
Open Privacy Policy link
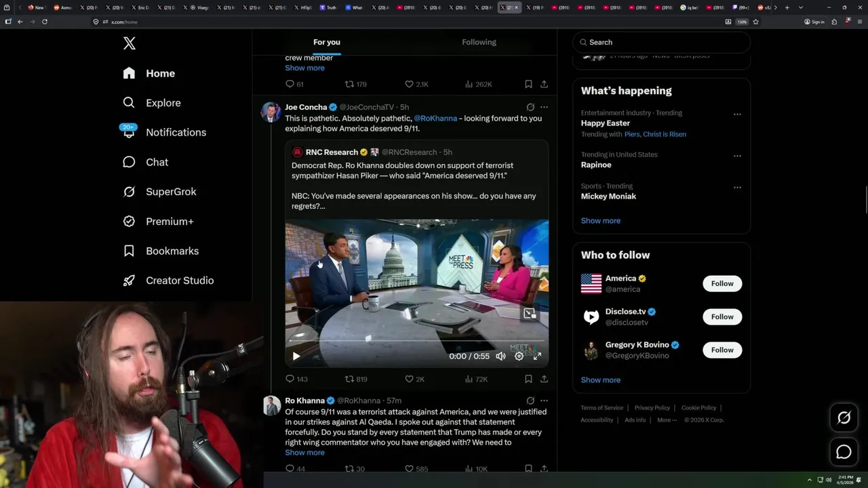point(652,407)
